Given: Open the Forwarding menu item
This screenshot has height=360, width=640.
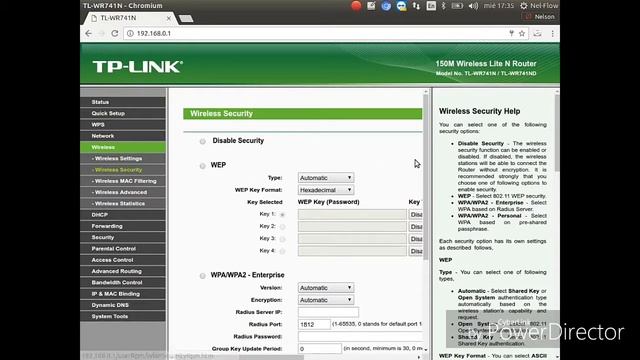Looking at the screenshot, I should tap(123, 226).
